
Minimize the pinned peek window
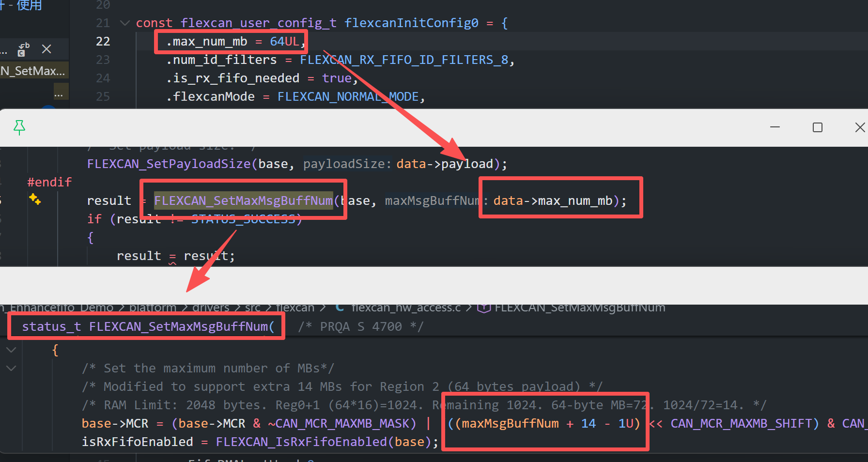[775, 127]
